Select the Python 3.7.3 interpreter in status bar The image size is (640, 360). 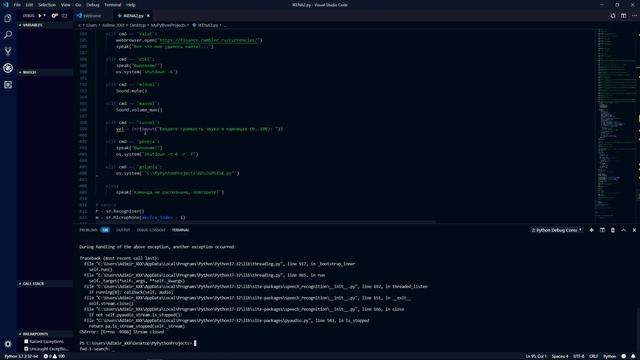[21, 356]
